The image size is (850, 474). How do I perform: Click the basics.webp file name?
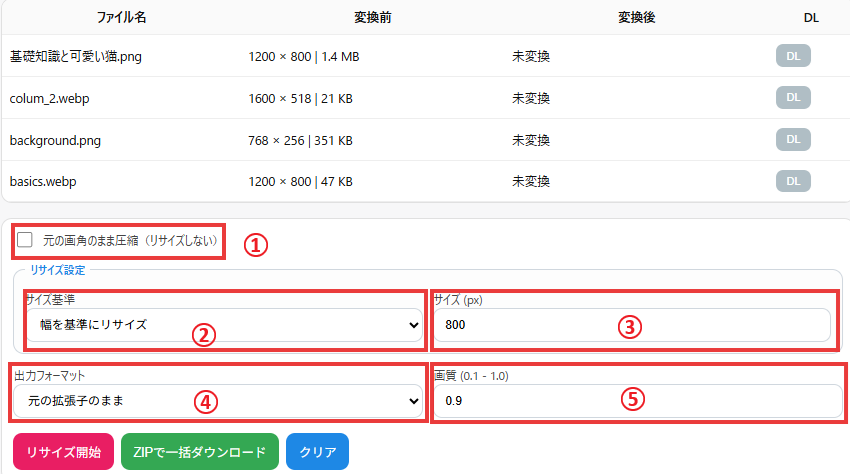(x=43, y=183)
